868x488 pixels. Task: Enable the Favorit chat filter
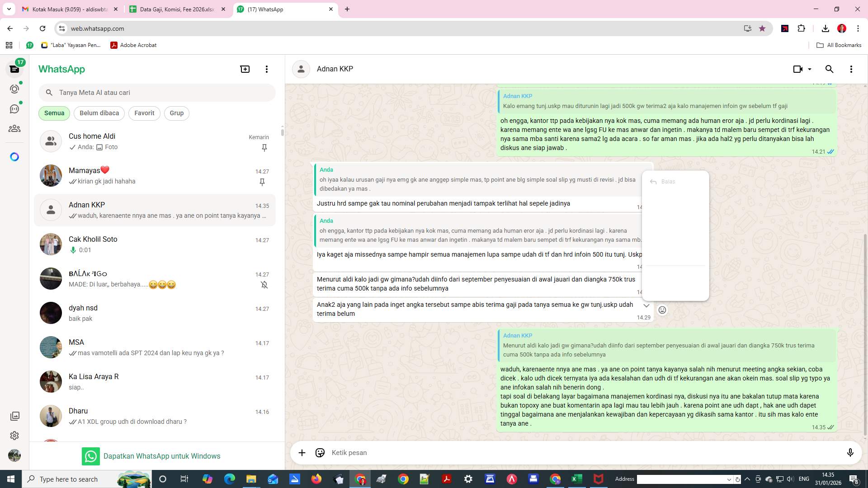point(144,113)
